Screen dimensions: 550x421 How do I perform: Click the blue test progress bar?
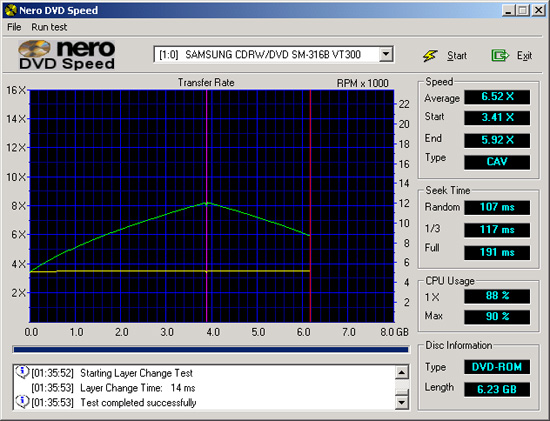(x=211, y=349)
